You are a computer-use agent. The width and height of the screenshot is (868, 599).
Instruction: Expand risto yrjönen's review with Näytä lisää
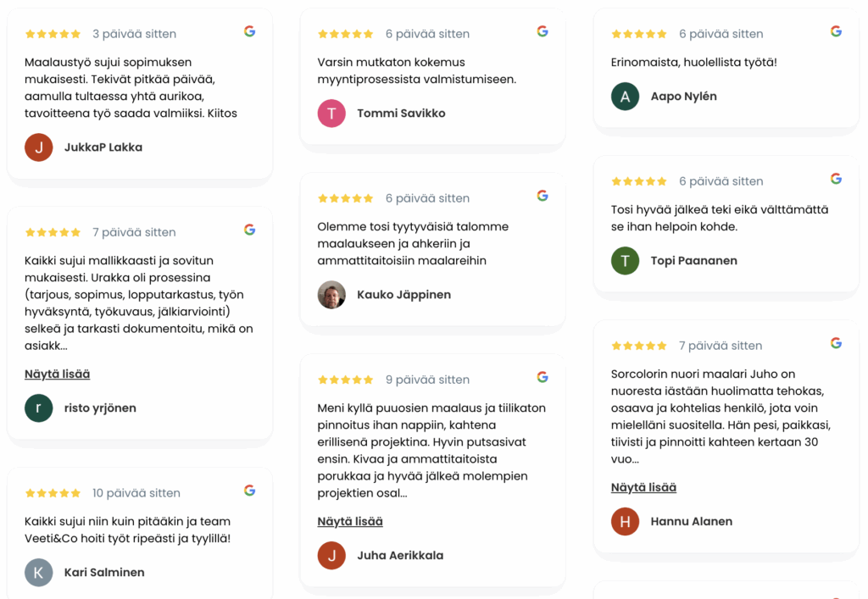58,374
